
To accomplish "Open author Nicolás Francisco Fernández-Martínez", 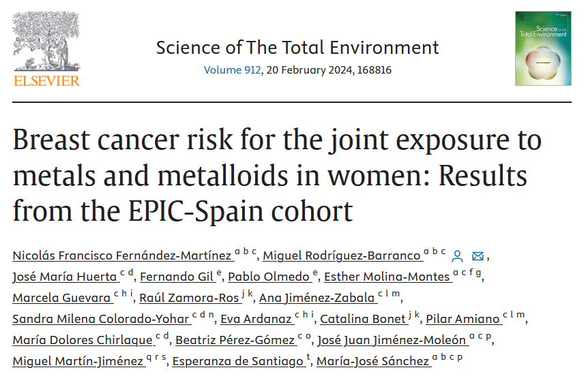I will 122,256.
